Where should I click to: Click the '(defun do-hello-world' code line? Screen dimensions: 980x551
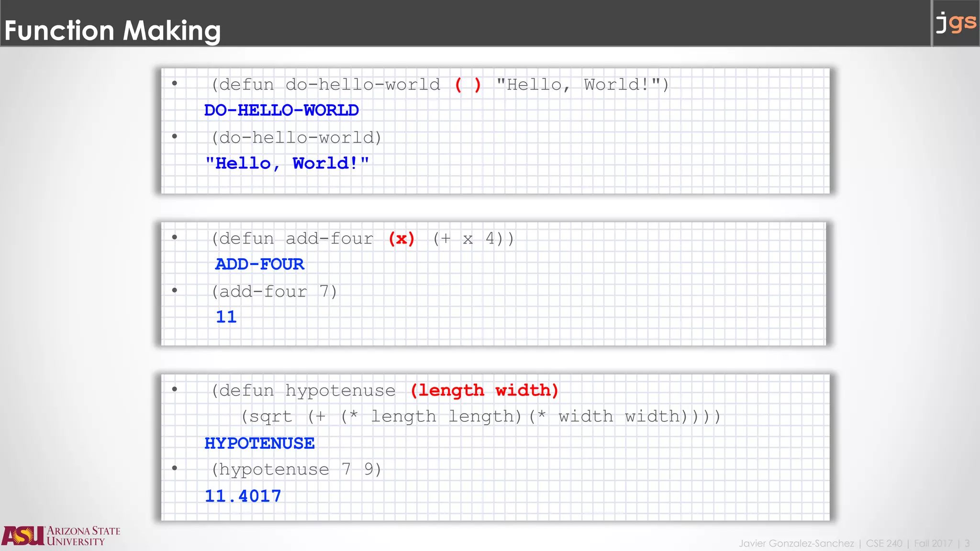pyautogui.click(x=440, y=85)
